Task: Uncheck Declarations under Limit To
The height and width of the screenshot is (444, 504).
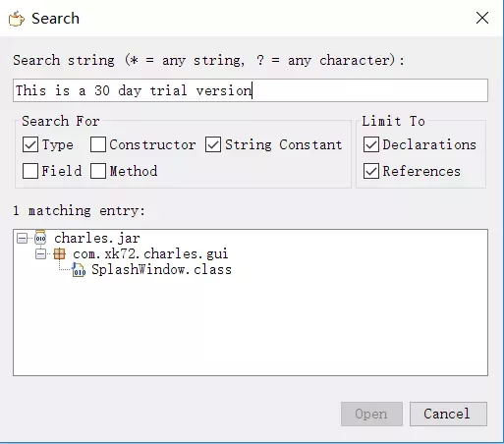Action: (371, 144)
